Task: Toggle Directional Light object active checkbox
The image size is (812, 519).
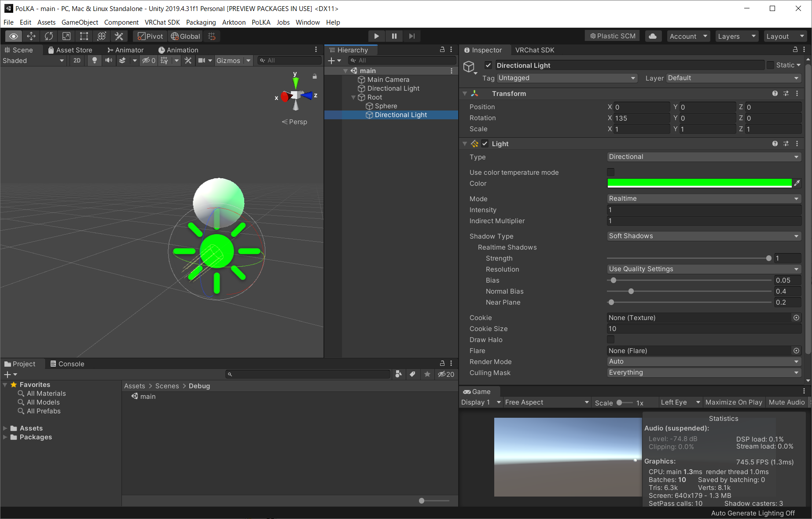Action: pos(488,65)
